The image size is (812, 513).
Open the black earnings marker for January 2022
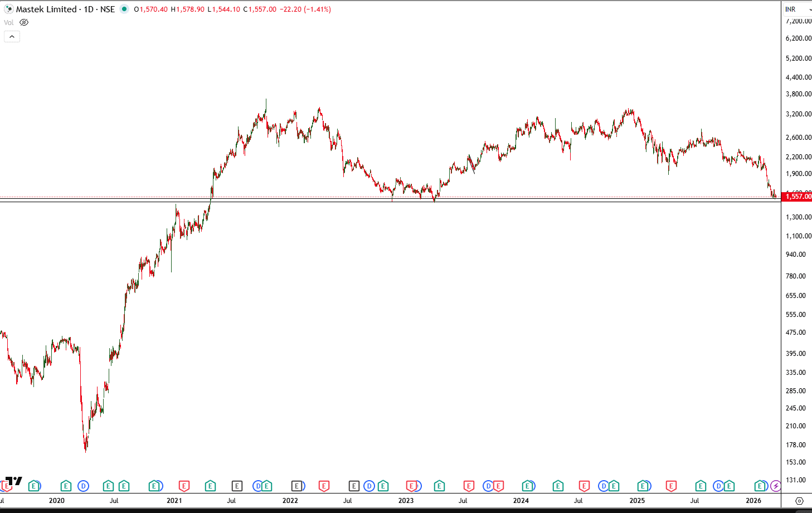[x=296, y=486]
